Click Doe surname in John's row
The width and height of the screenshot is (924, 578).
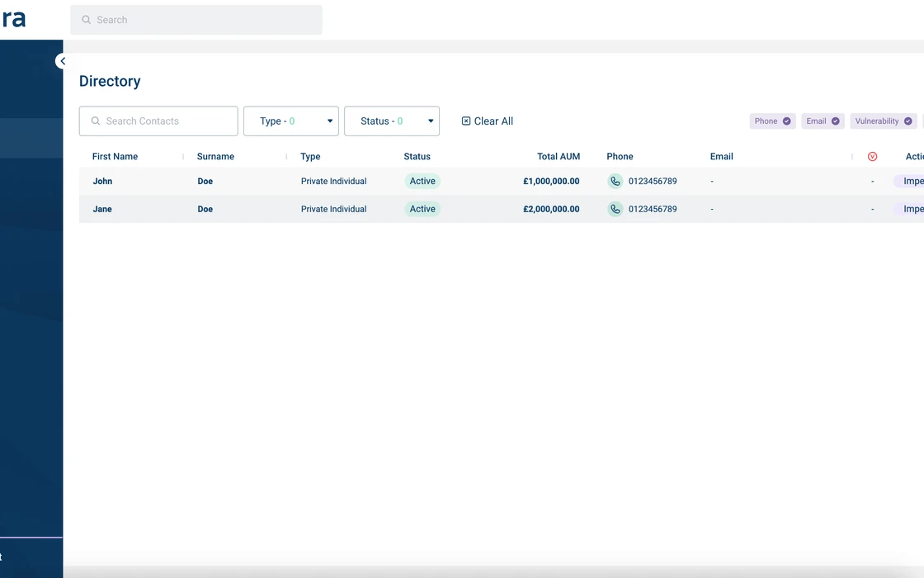(x=205, y=181)
